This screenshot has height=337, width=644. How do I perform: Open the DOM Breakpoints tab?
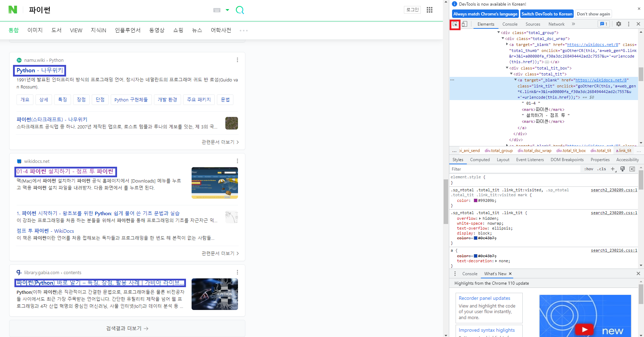[567, 160]
